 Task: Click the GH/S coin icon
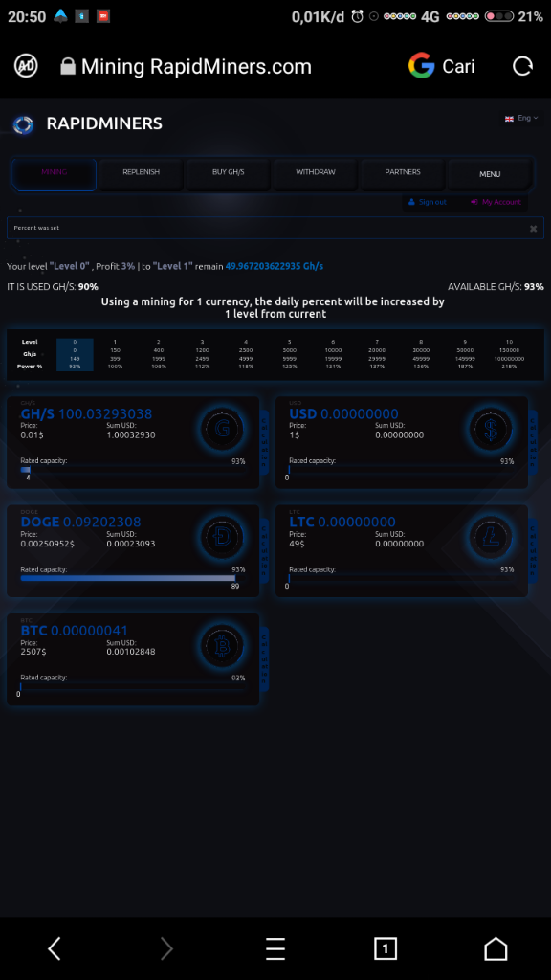pos(222,429)
